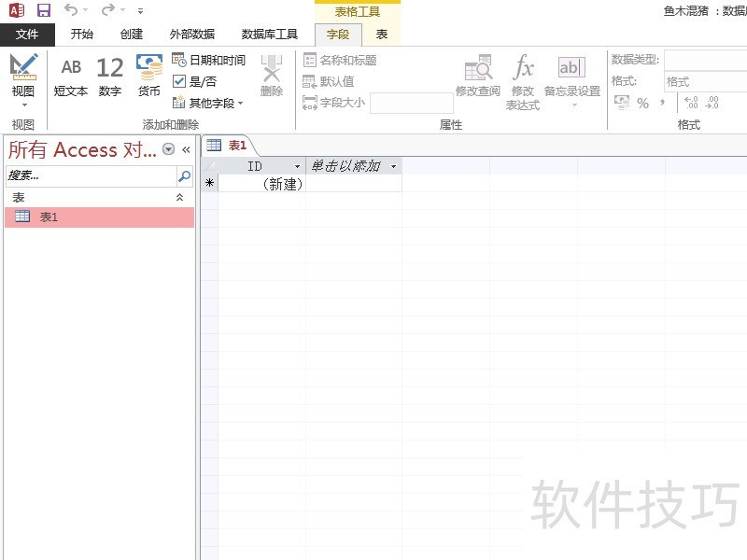This screenshot has height=560, width=747.
Task: Add a 日期和时间 field
Action: point(208,60)
